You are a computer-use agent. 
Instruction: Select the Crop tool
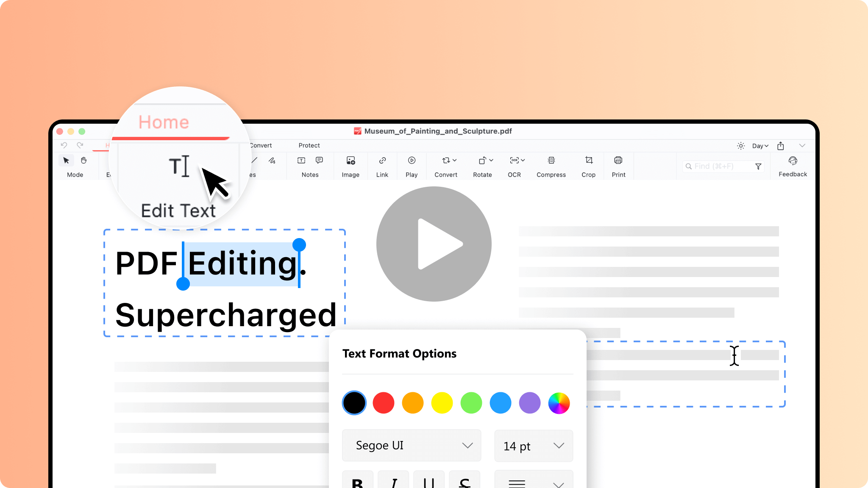588,161
